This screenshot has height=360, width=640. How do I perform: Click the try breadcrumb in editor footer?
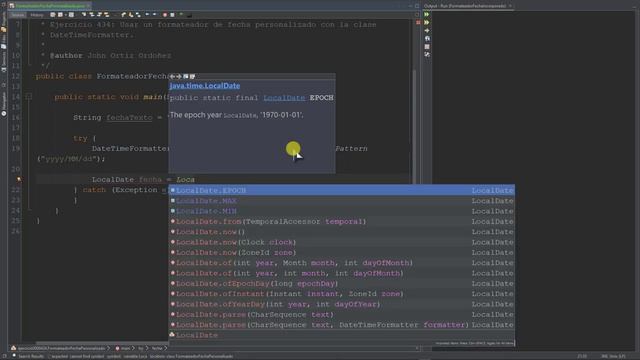(141, 348)
